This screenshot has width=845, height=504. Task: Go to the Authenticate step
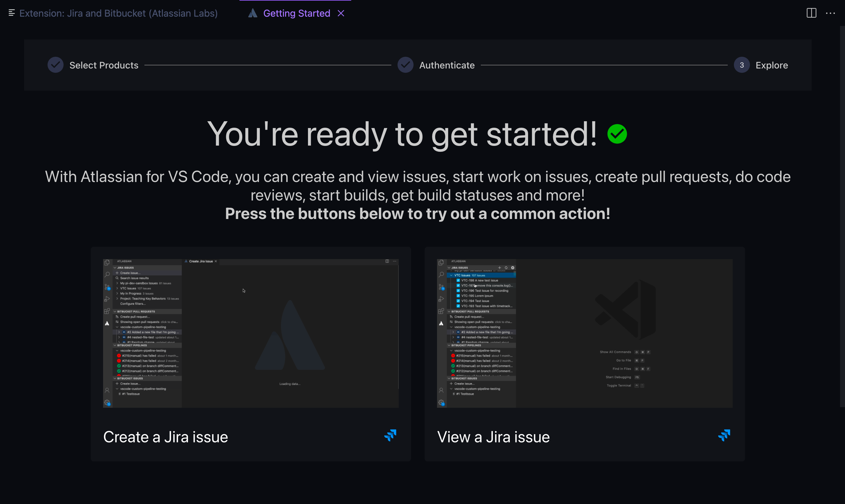(447, 65)
